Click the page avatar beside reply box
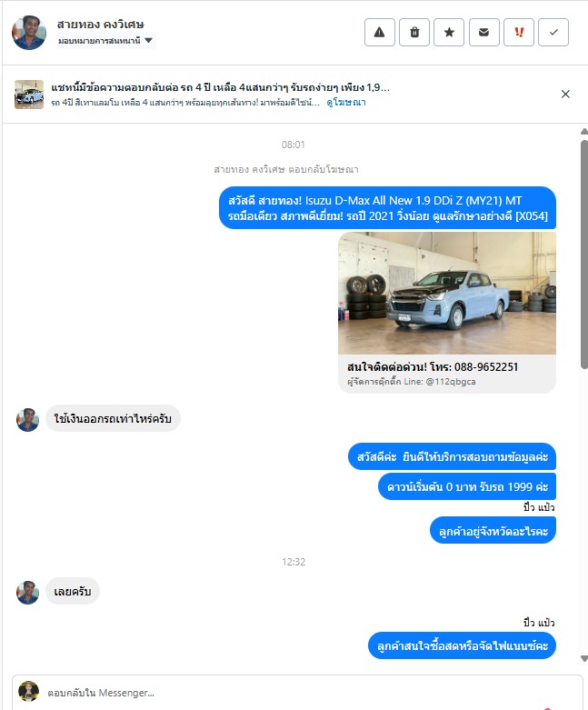 pyautogui.click(x=28, y=691)
